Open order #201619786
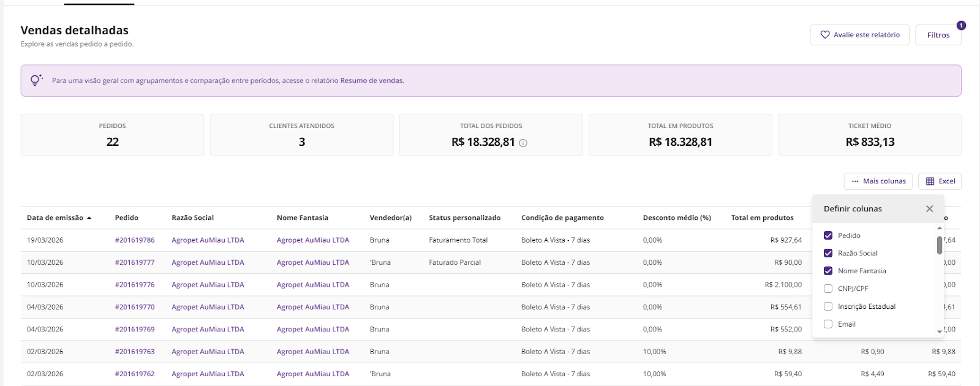This screenshot has height=386, width=980. tap(135, 240)
